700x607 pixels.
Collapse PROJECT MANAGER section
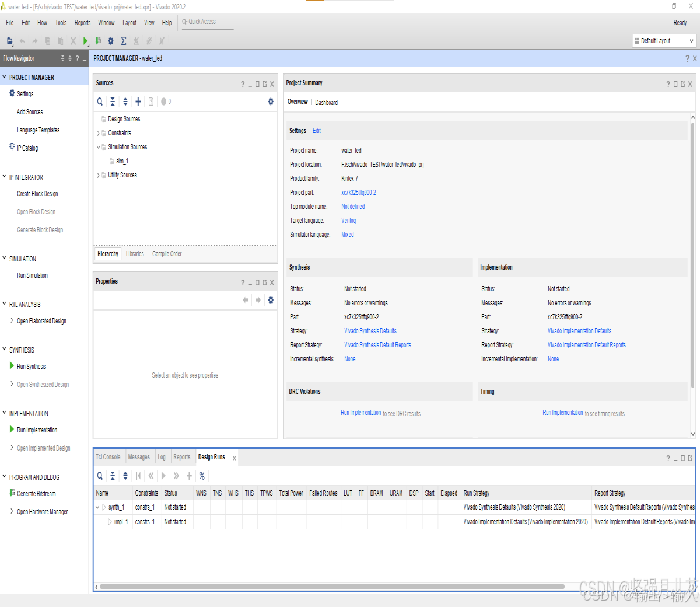click(4, 77)
